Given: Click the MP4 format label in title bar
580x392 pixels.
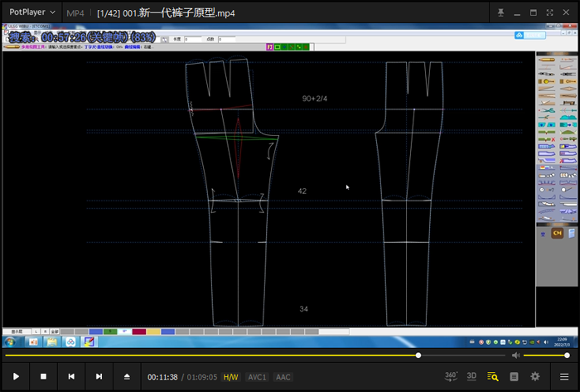Looking at the screenshot, I should pos(75,13).
